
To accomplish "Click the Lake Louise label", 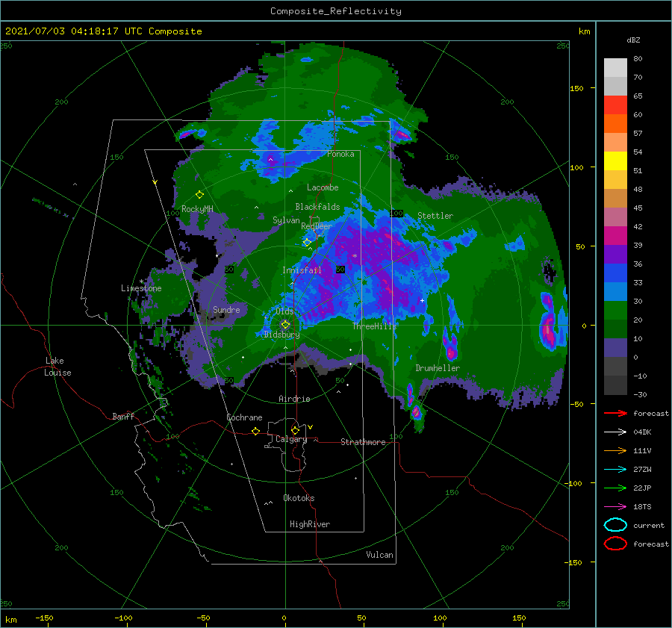I will click(57, 367).
